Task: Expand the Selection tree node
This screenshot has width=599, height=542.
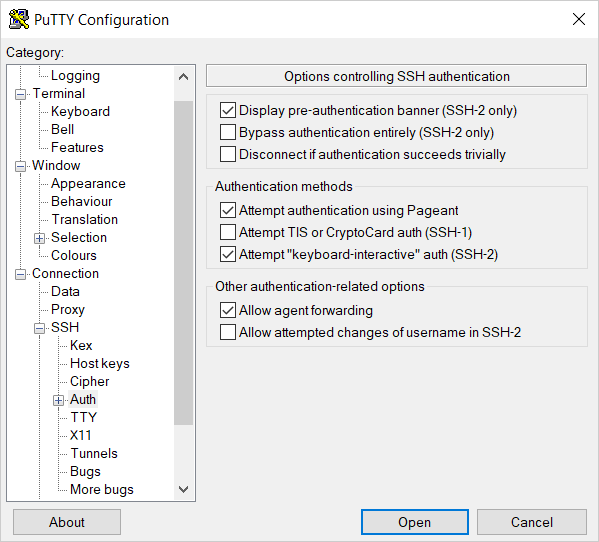Action: (x=39, y=238)
